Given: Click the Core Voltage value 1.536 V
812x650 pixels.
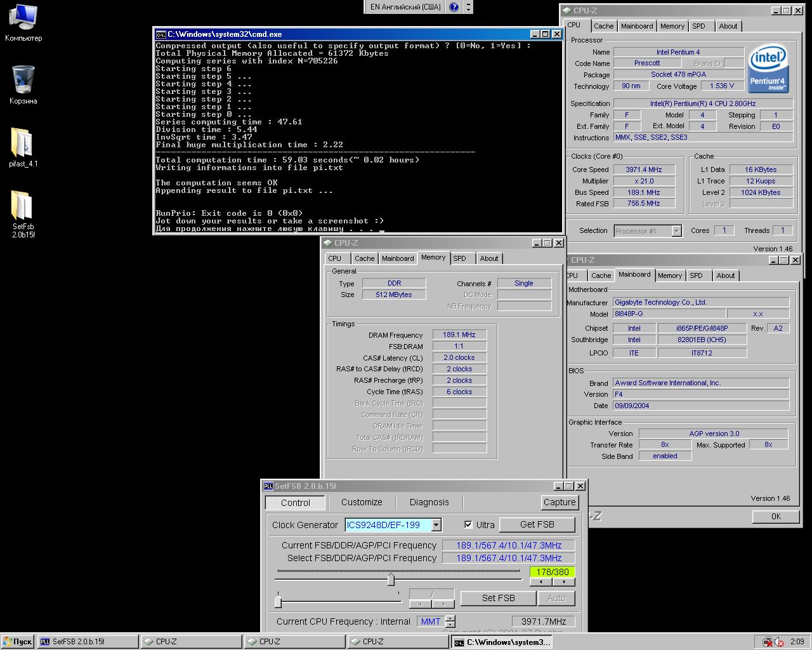Looking at the screenshot, I should pos(722,86).
